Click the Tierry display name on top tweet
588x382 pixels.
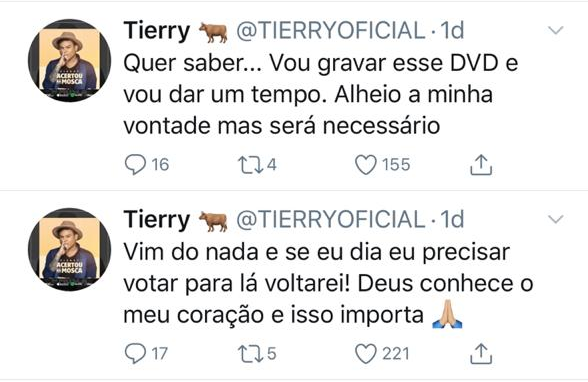click(157, 31)
